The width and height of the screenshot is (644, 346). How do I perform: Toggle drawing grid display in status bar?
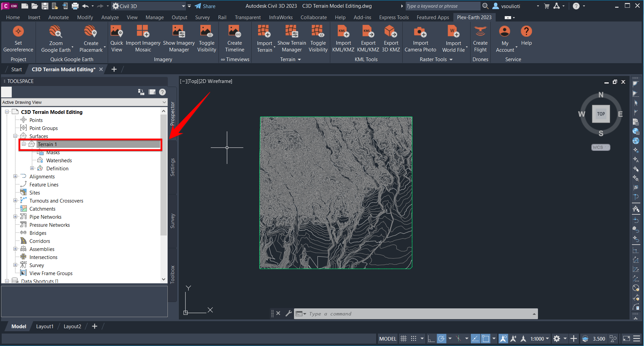pos(404,339)
